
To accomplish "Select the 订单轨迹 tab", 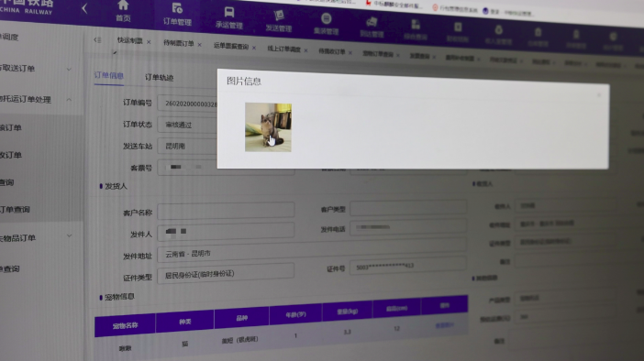I will tap(159, 78).
